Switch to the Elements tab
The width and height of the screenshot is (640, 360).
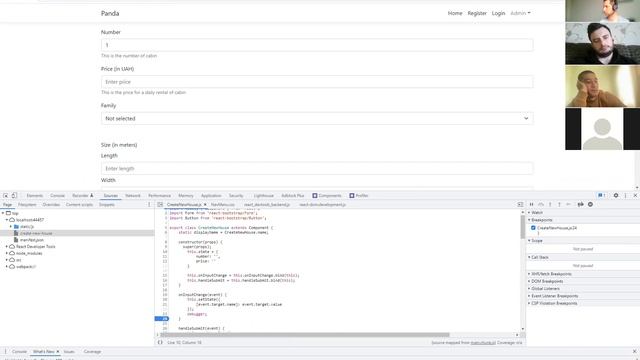pyautogui.click(x=35, y=196)
